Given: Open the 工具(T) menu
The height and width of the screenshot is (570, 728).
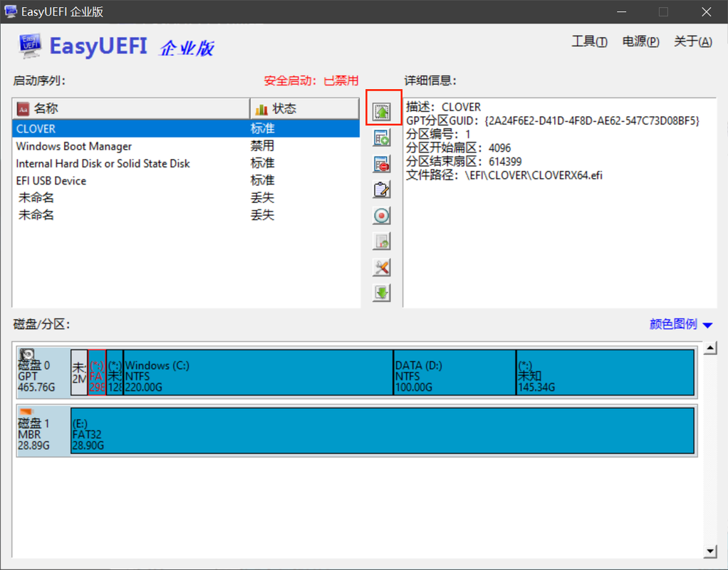Looking at the screenshot, I should [589, 41].
